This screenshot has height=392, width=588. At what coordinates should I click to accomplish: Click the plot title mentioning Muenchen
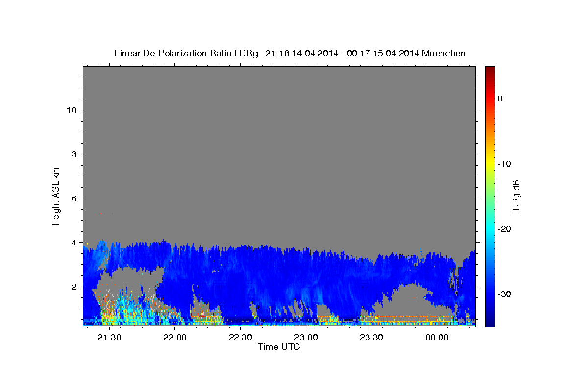tap(290, 53)
